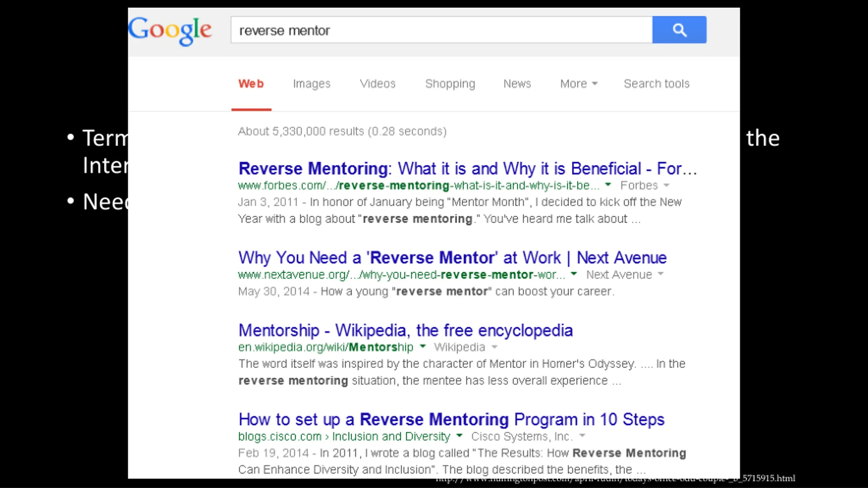Click 'The word itself was inspired' snippet line
The height and width of the screenshot is (488, 868).
[x=462, y=364]
